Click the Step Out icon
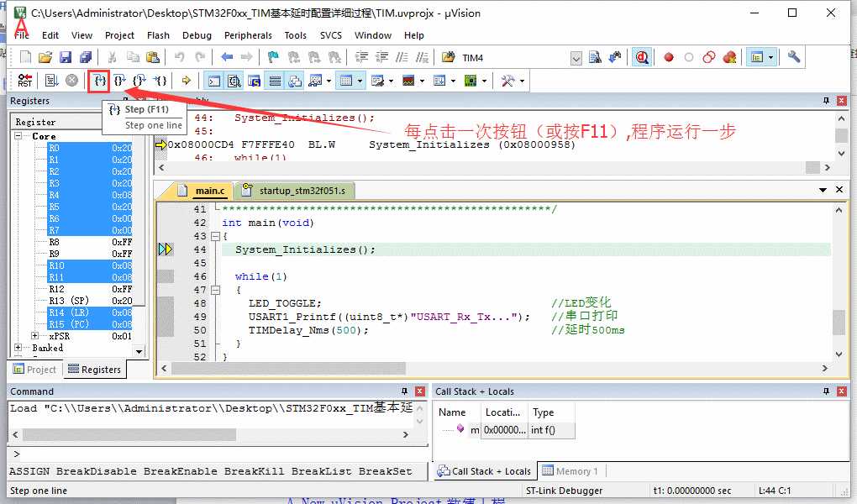Viewport: 857px width, 504px height. (139, 81)
